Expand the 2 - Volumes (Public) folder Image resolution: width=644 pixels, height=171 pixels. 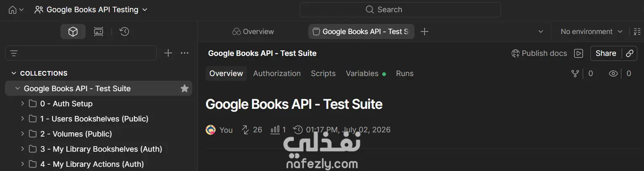[23, 134]
